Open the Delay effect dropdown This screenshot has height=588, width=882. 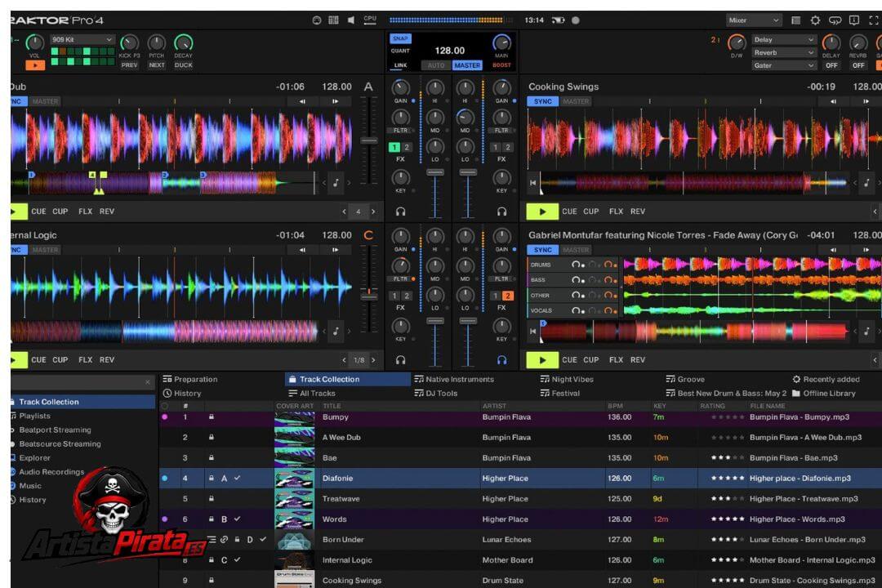click(783, 39)
